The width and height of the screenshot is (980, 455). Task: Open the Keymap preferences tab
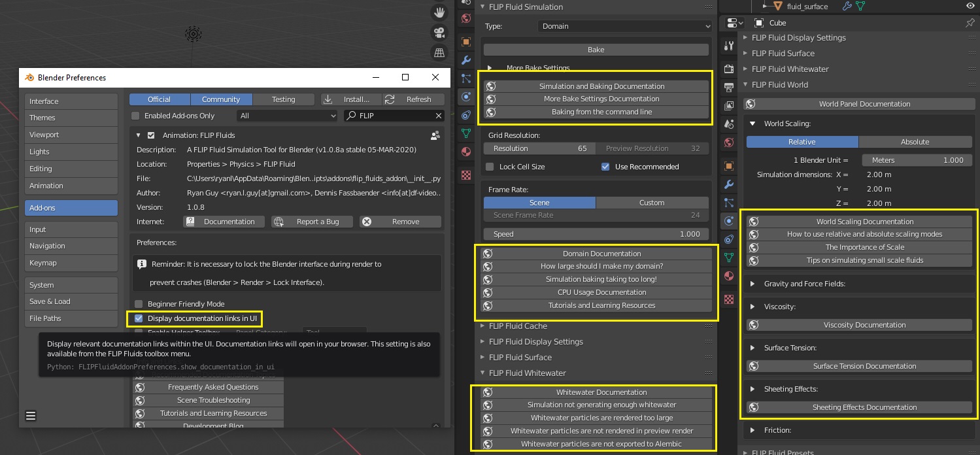tap(71, 263)
